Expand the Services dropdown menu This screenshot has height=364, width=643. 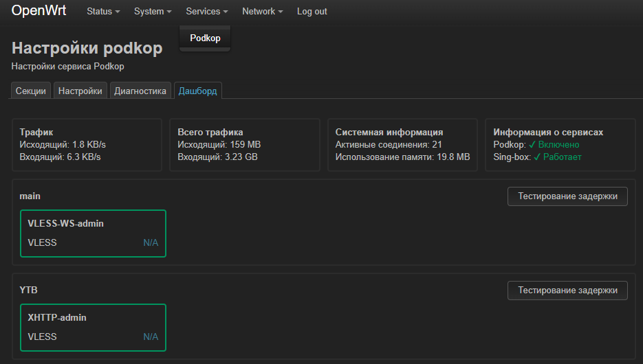pyautogui.click(x=207, y=12)
